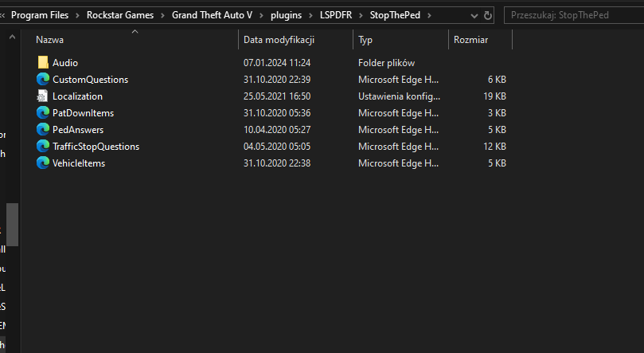Viewport: 644px width, 353px height.
Task: Select the CustomQuestions Edge file icon
Action: [43, 79]
